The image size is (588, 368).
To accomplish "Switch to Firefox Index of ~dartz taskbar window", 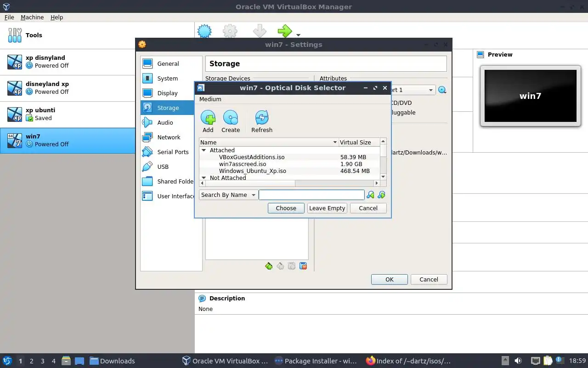I will pos(409,361).
